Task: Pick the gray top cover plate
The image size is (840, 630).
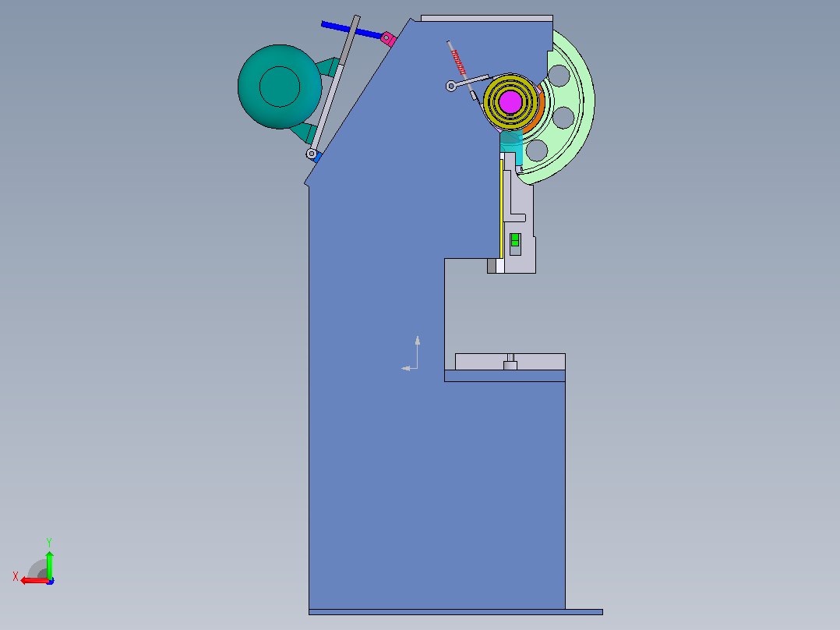Action: click(x=487, y=18)
